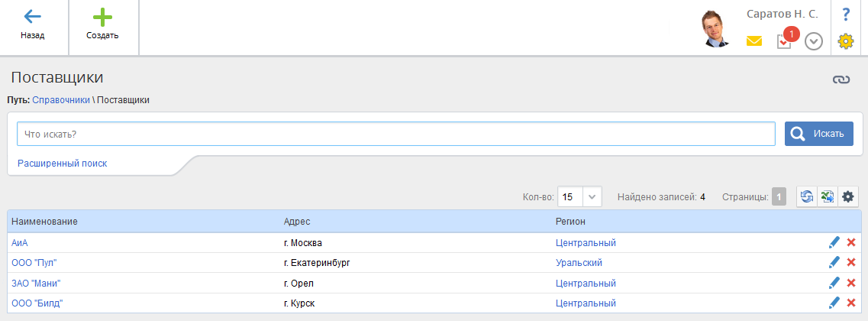
Task: Expand the user menu circled chevron
Action: pos(814,41)
